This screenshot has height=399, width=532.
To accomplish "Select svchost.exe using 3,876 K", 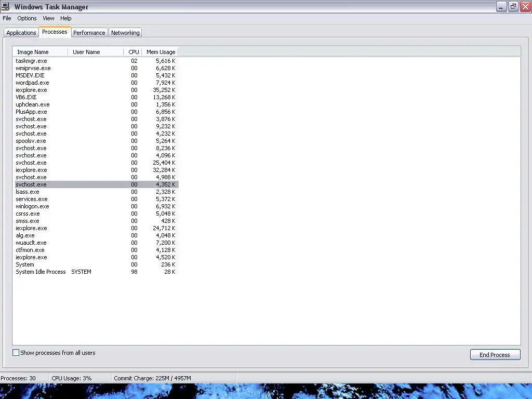I will click(x=96, y=119).
